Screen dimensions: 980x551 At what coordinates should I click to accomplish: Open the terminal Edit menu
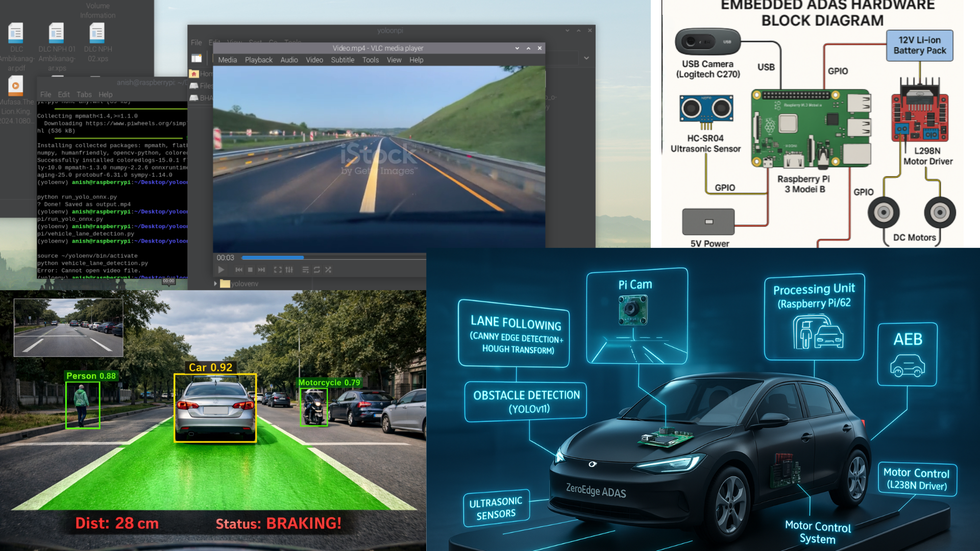coord(64,94)
